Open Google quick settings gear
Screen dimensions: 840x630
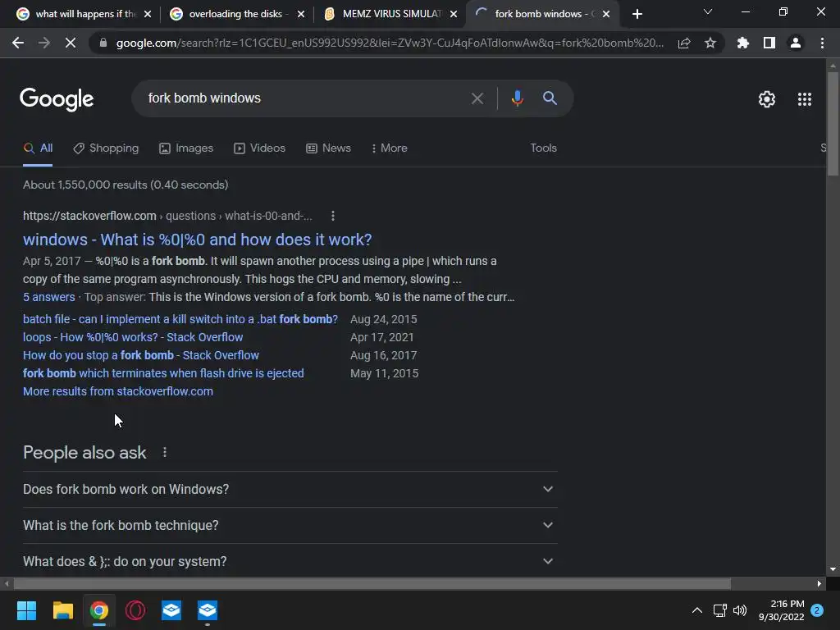coord(767,99)
